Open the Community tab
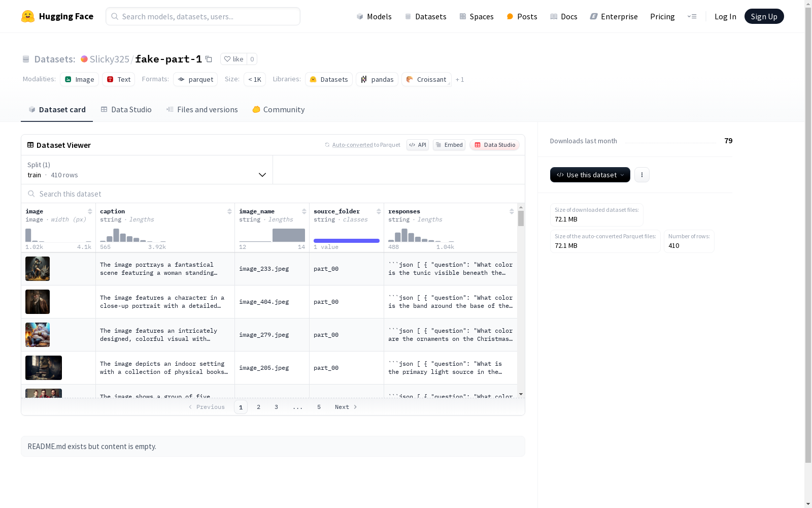 click(279, 110)
